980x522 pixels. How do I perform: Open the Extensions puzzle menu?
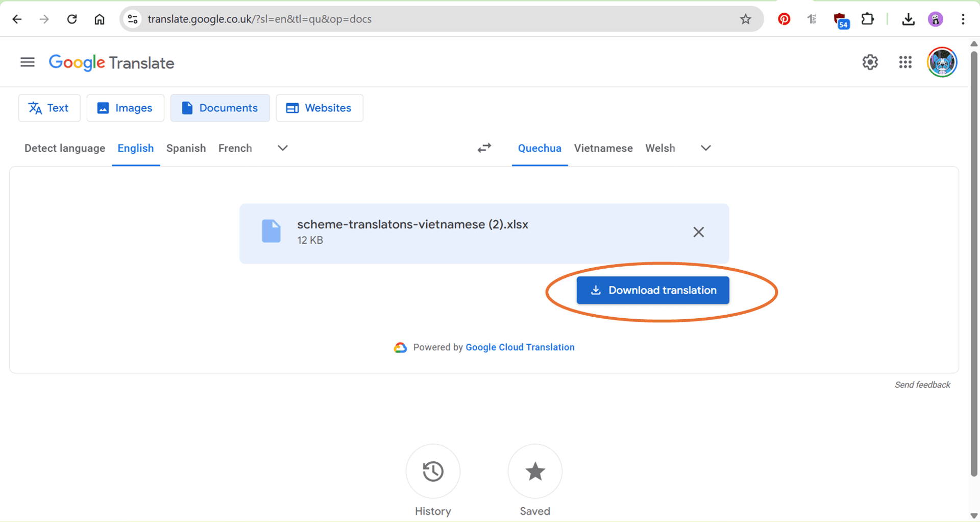[868, 19]
